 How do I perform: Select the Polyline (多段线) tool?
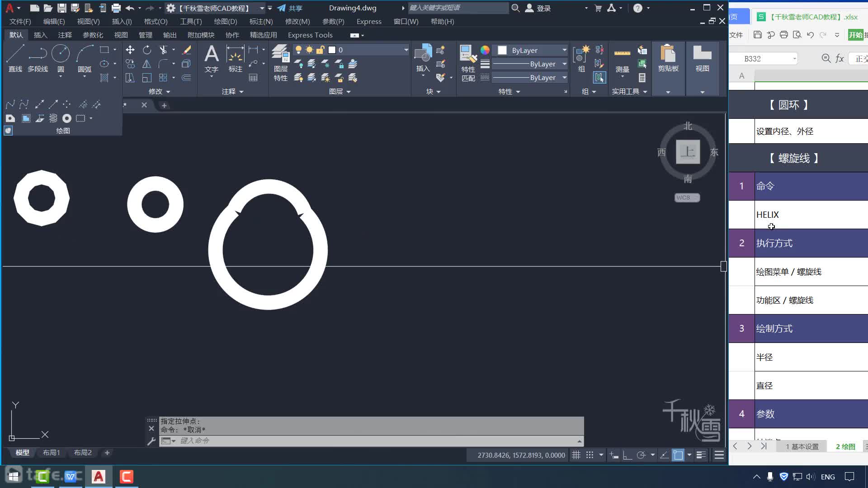click(x=38, y=58)
